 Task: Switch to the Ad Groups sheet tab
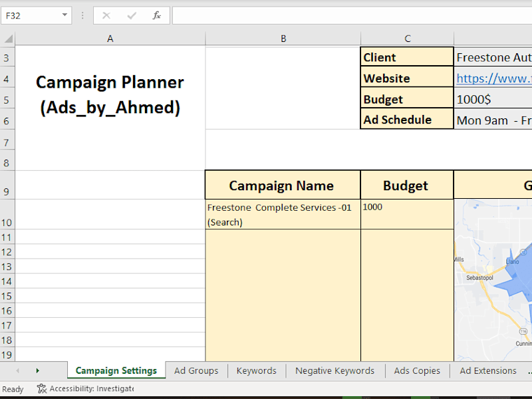point(196,370)
